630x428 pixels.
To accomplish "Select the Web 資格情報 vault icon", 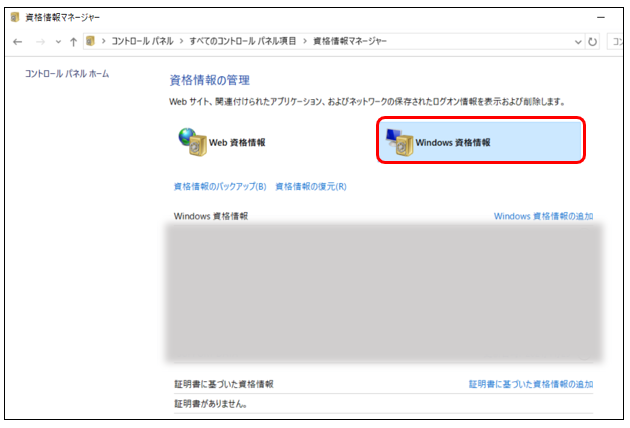I will click(x=192, y=142).
